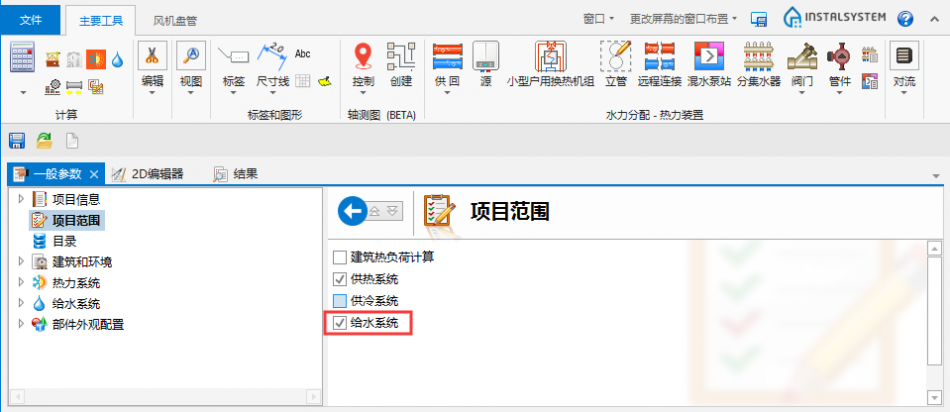The width and height of the screenshot is (950, 412).
Task: Toggle the 给水系统 checkbox
Action: (341, 323)
